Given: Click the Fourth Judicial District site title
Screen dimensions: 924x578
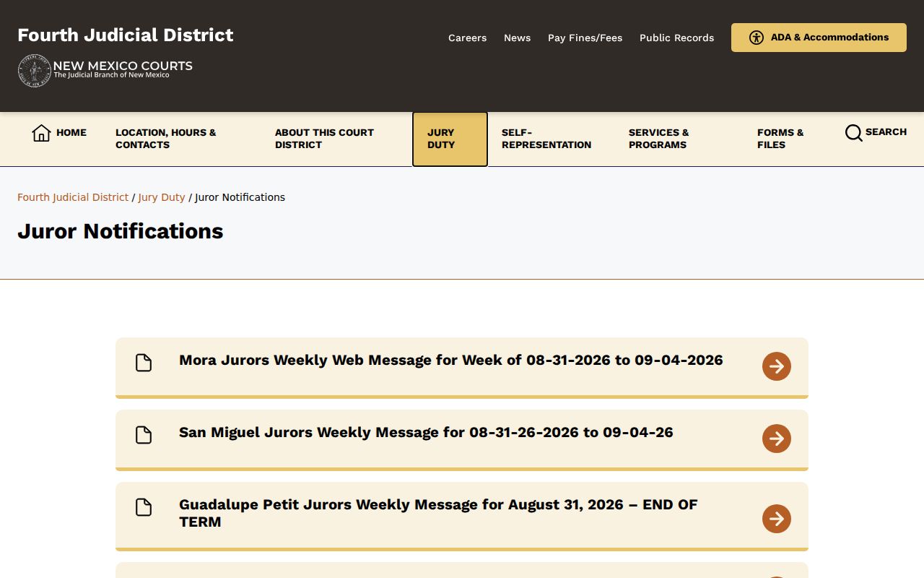Looking at the screenshot, I should (x=126, y=35).
